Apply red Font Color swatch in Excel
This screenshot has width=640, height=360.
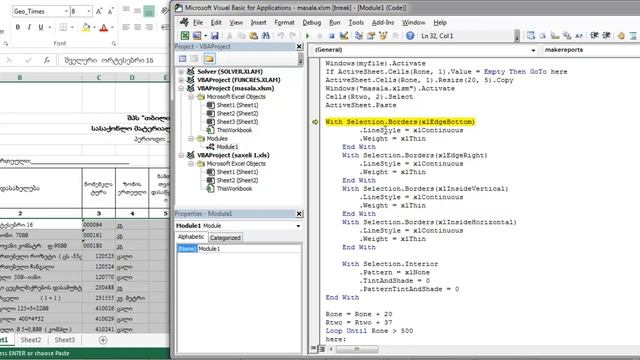(x=104, y=27)
